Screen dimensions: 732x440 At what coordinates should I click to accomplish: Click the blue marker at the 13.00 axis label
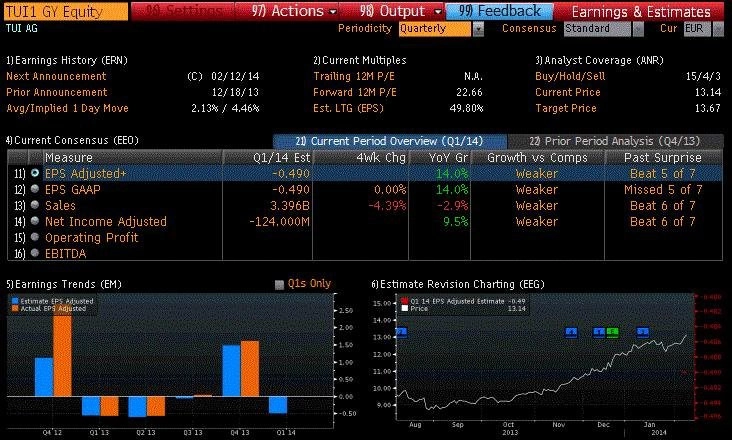[x=401, y=332]
